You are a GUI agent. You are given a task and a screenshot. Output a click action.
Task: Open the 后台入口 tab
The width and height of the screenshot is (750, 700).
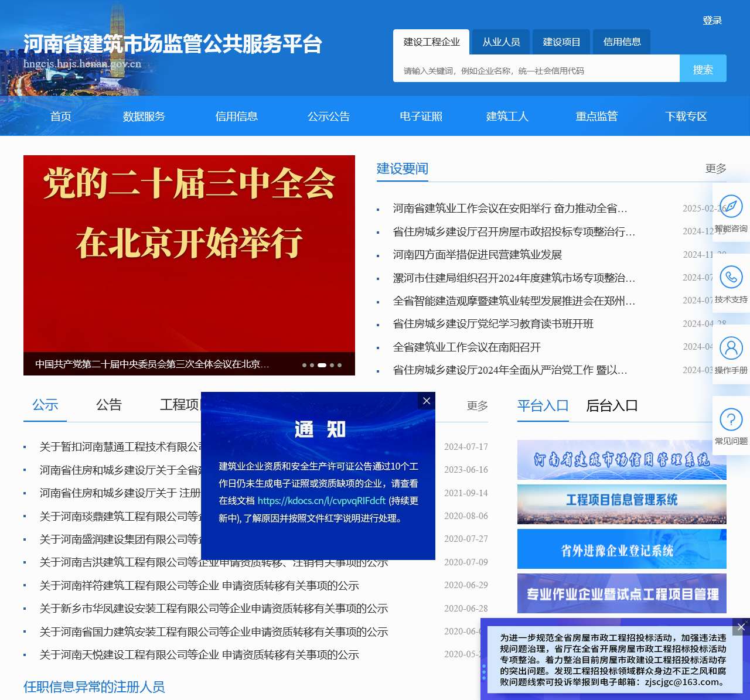tap(613, 405)
